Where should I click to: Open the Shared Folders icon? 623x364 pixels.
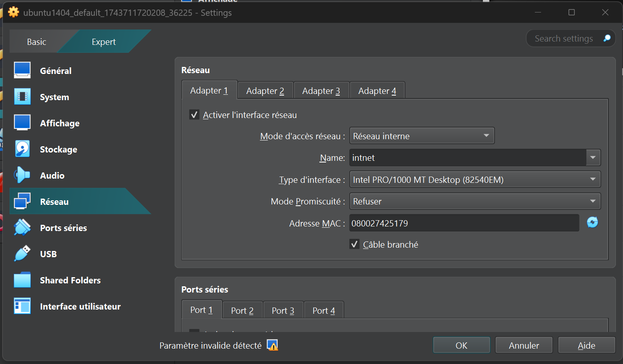[x=22, y=280]
